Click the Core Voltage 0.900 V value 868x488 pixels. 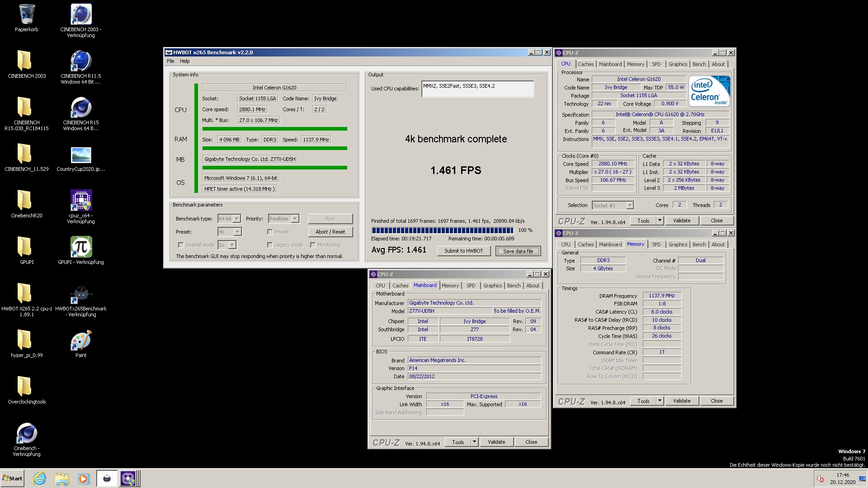(x=670, y=103)
